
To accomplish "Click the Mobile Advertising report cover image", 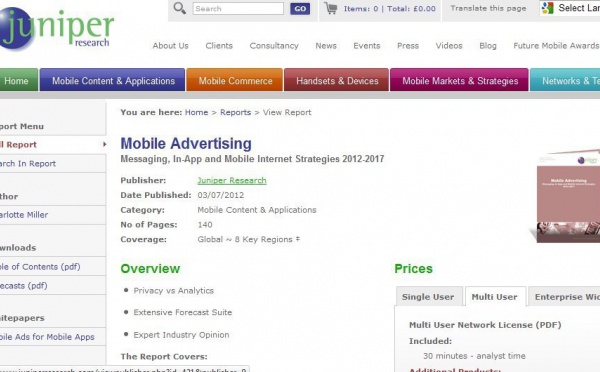I will 567,196.
